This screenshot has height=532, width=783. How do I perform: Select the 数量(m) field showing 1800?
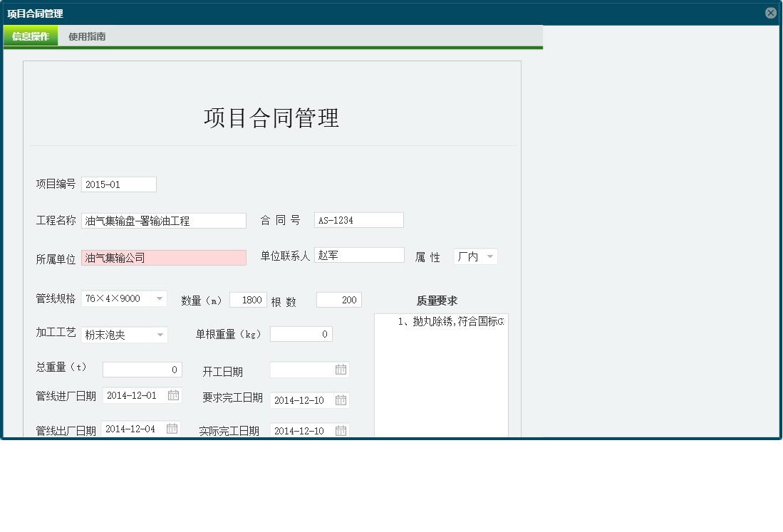coord(248,299)
